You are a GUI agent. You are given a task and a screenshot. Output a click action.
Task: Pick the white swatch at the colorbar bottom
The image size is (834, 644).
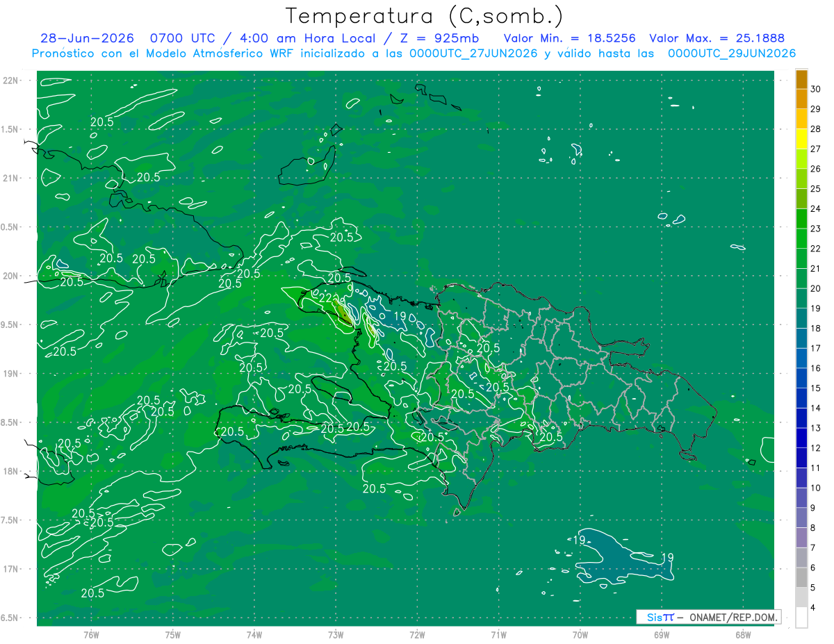tap(801, 618)
